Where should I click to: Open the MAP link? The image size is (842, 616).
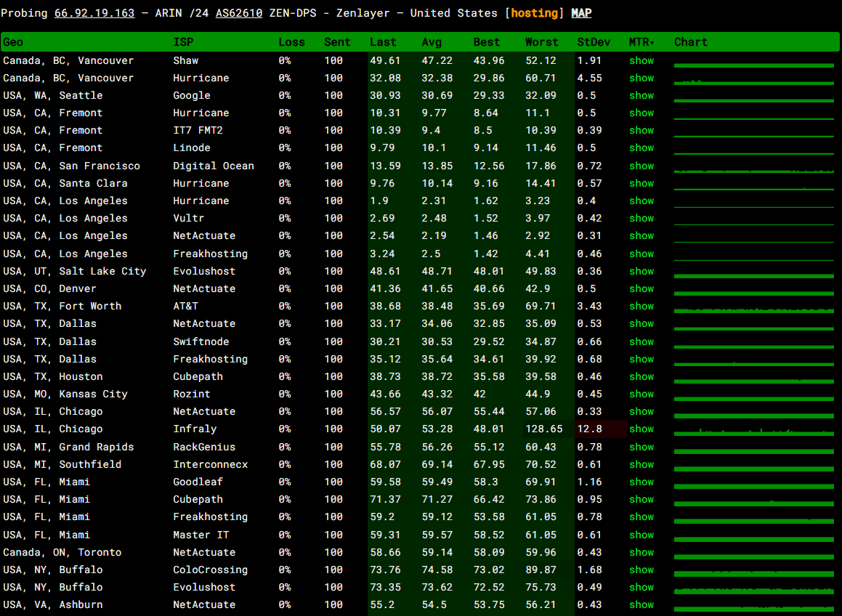point(581,13)
